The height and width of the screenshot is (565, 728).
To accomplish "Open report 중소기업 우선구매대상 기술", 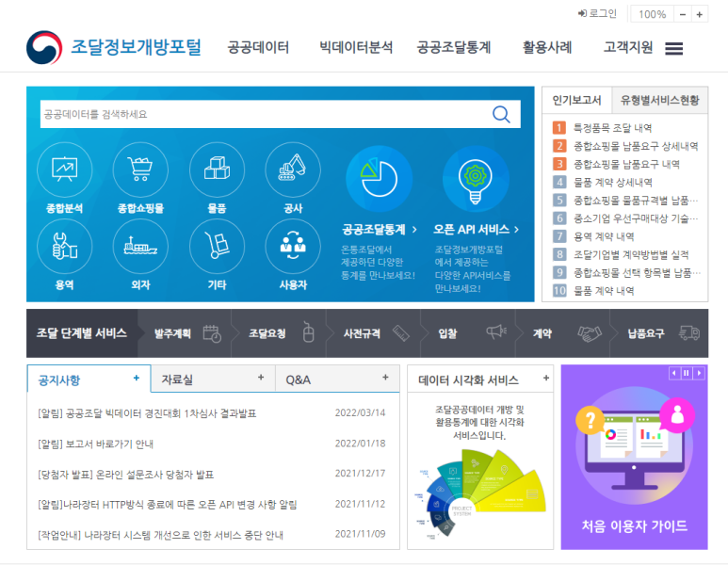I will tap(636, 218).
